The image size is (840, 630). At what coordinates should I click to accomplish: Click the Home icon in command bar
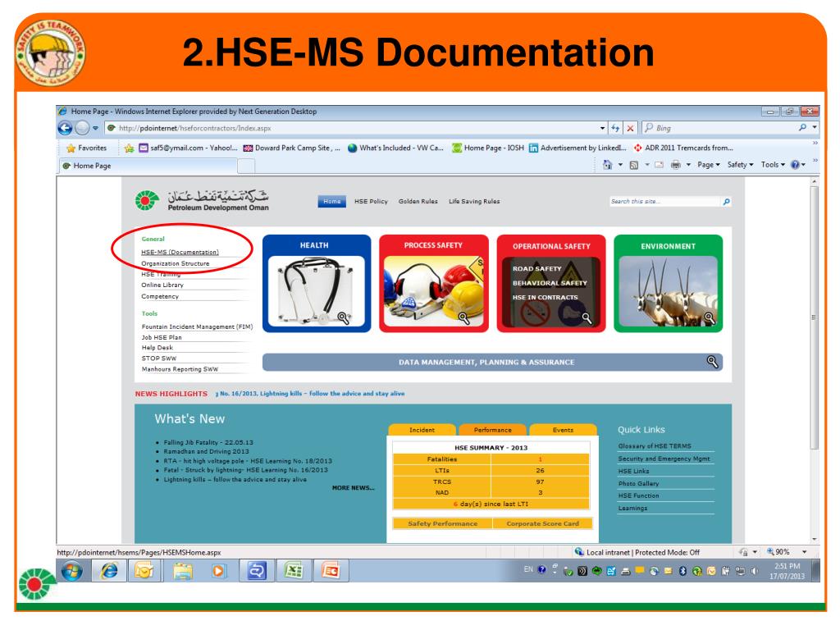click(x=608, y=165)
